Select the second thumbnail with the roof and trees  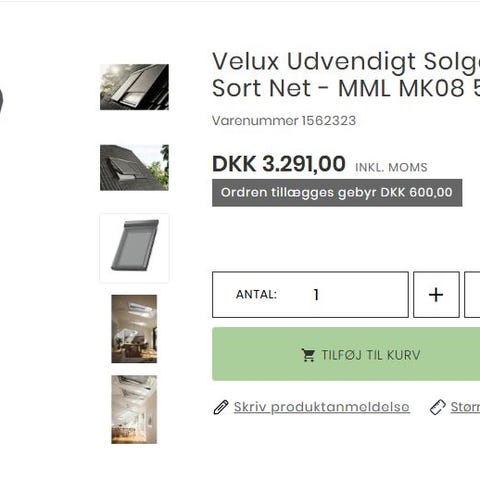click(x=134, y=167)
